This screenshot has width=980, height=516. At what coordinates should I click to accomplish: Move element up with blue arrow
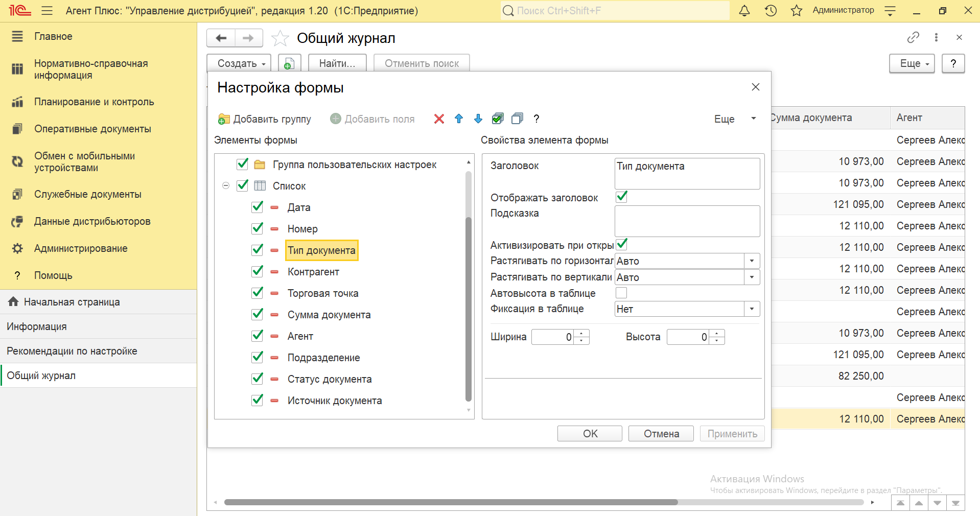[x=459, y=119]
